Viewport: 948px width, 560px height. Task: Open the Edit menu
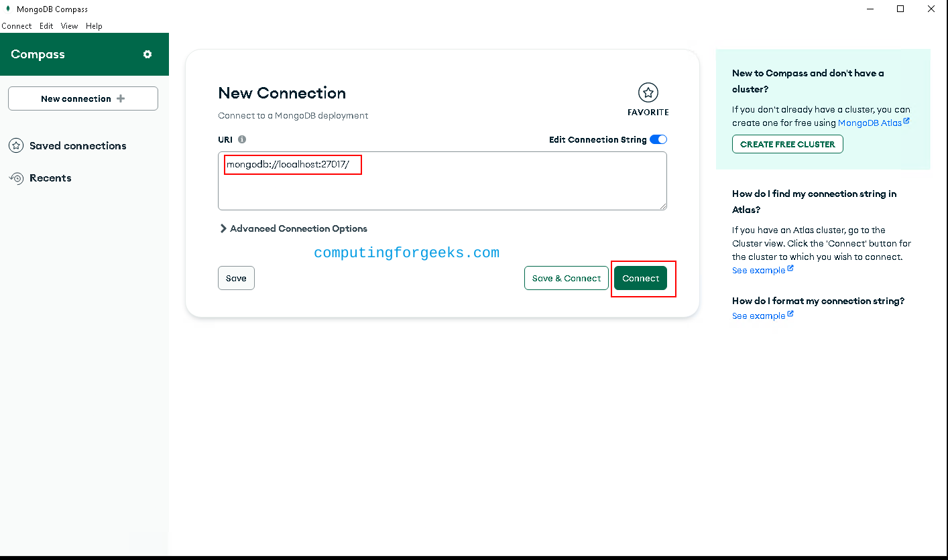(46, 26)
